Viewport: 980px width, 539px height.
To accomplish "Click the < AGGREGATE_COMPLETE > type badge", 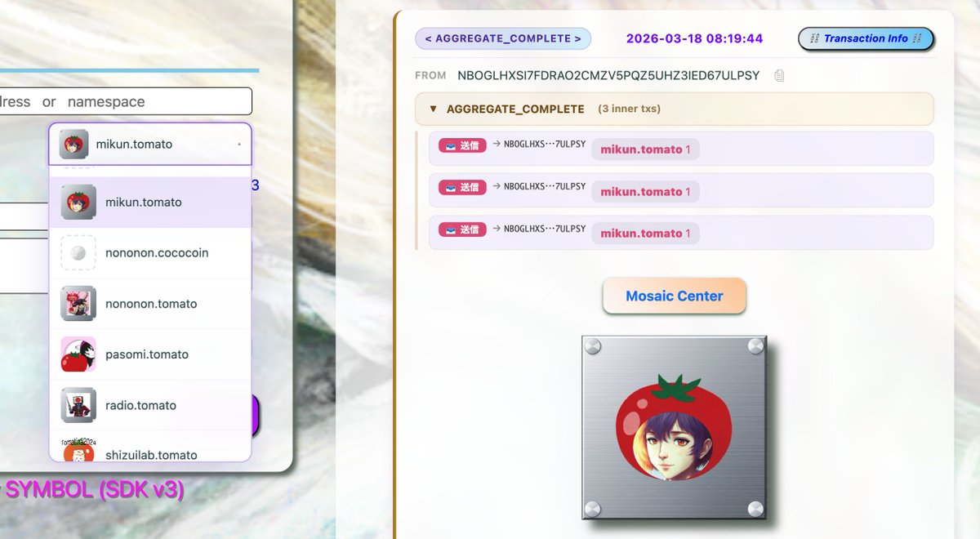I will [x=503, y=38].
